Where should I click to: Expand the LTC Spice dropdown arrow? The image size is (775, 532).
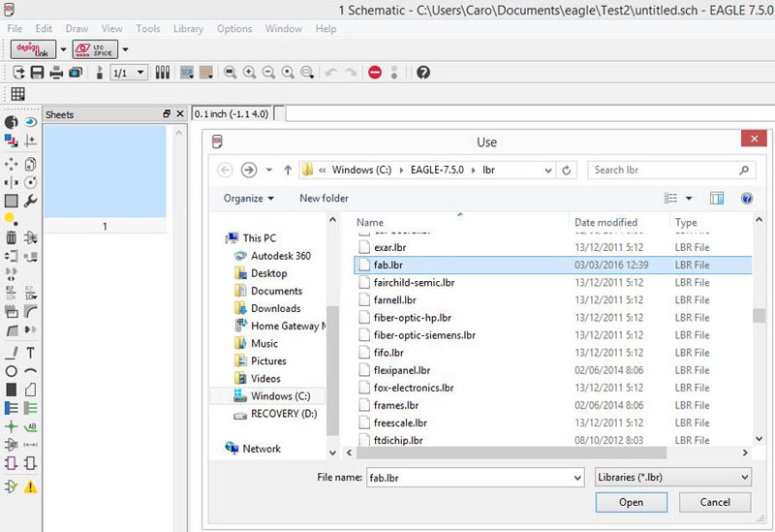[125, 49]
